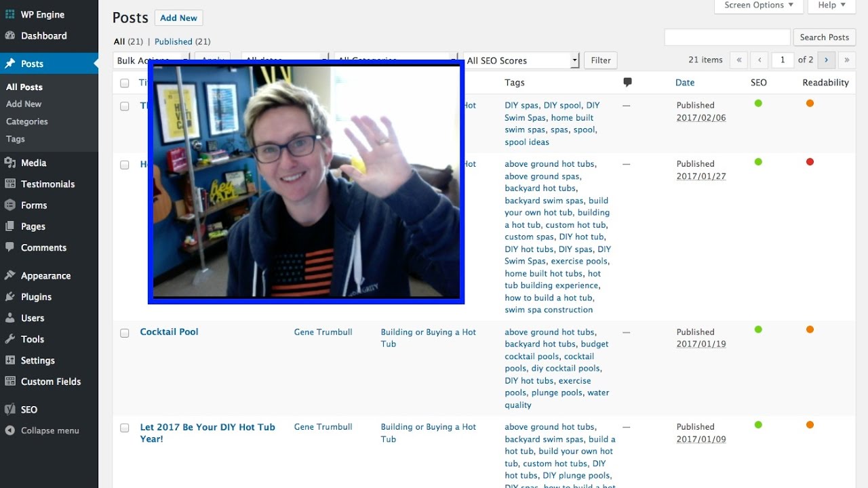The image size is (868, 488).
Task: Open Add New submenu under Posts
Action: 24,104
